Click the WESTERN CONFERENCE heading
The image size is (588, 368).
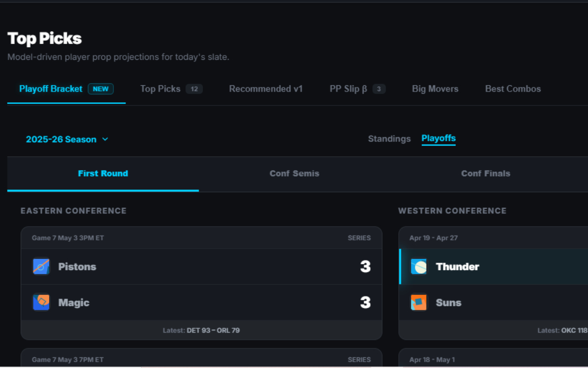click(x=452, y=211)
